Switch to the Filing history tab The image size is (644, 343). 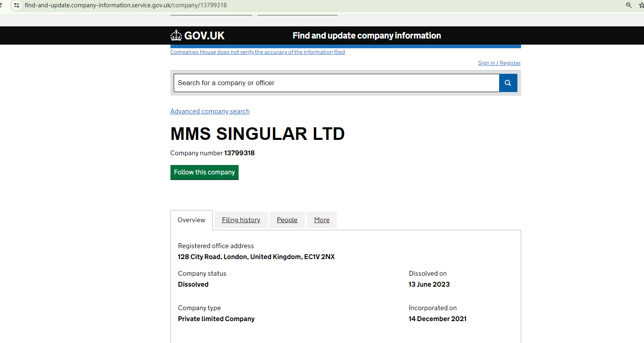(241, 220)
